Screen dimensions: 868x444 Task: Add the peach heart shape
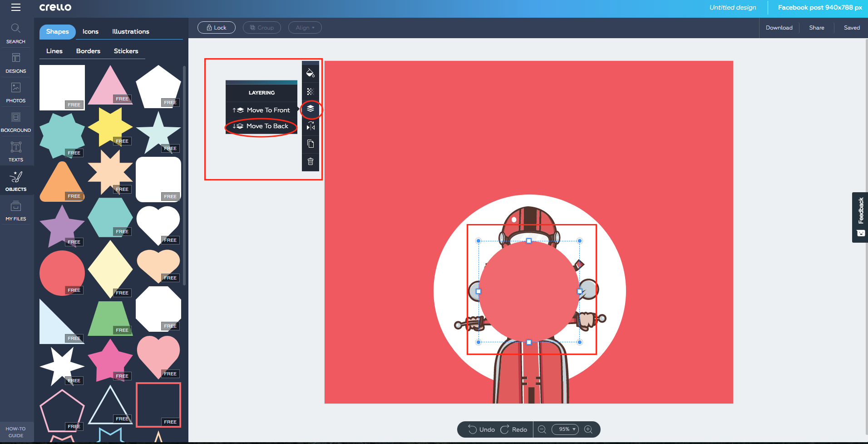(158, 266)
